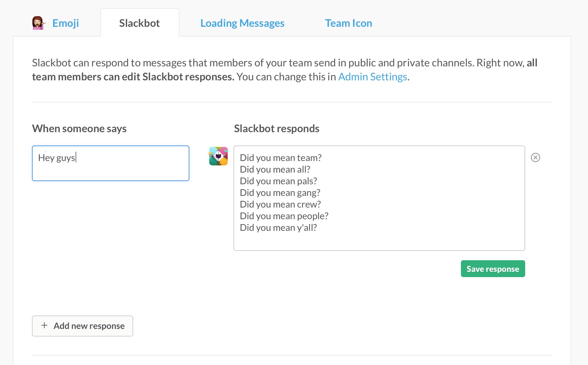
Task: Go to the Team Icon tab
Action: (x=348, y=23)
